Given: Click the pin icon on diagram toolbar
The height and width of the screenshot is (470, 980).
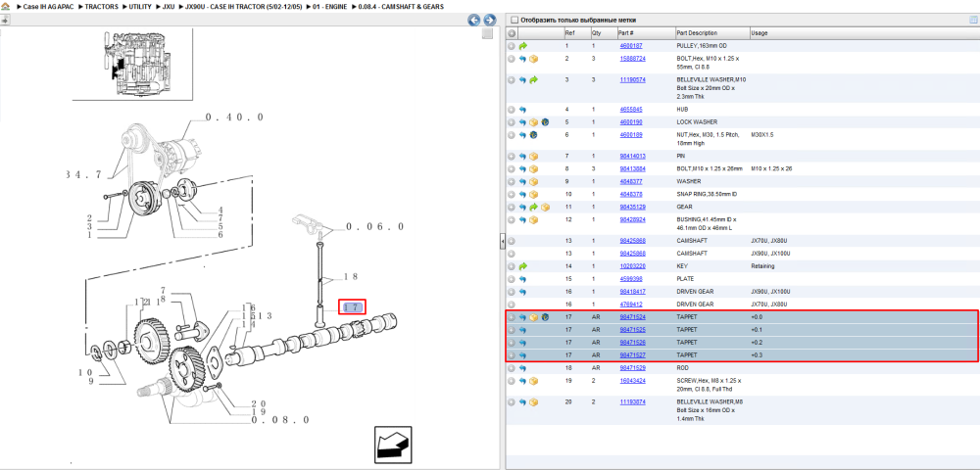Looking at the screenshot, I should pyautogui.click(x=5, y=20).
